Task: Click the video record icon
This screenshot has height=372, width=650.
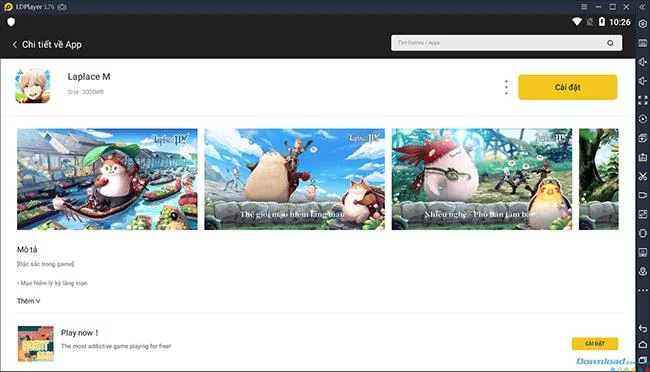Action: click(x=643, y=195)
